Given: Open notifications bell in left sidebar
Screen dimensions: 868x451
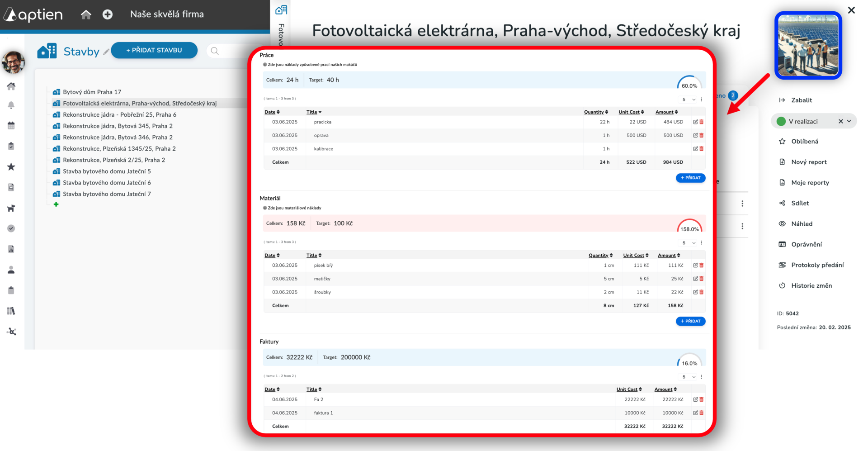Looking at the screenshot, I should 11,105.
